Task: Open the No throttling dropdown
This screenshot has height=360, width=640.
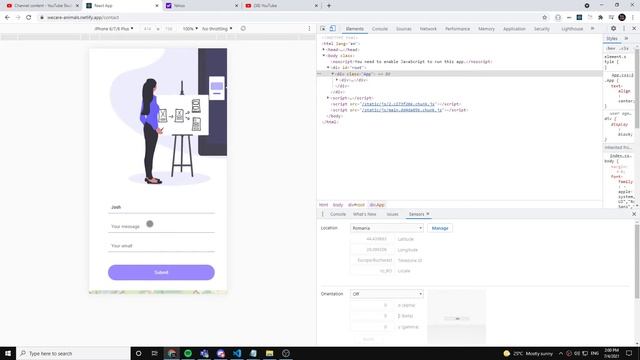Action: click(x=217, y=29)
